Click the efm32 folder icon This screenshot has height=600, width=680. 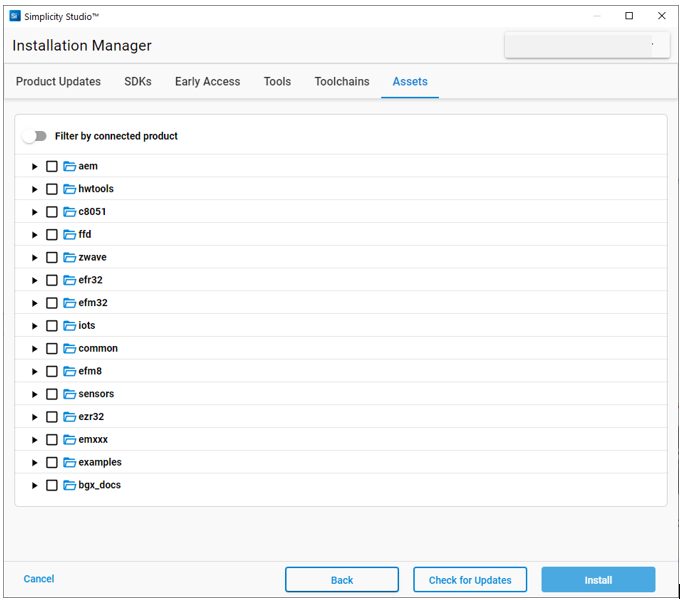tap(70, 303)
